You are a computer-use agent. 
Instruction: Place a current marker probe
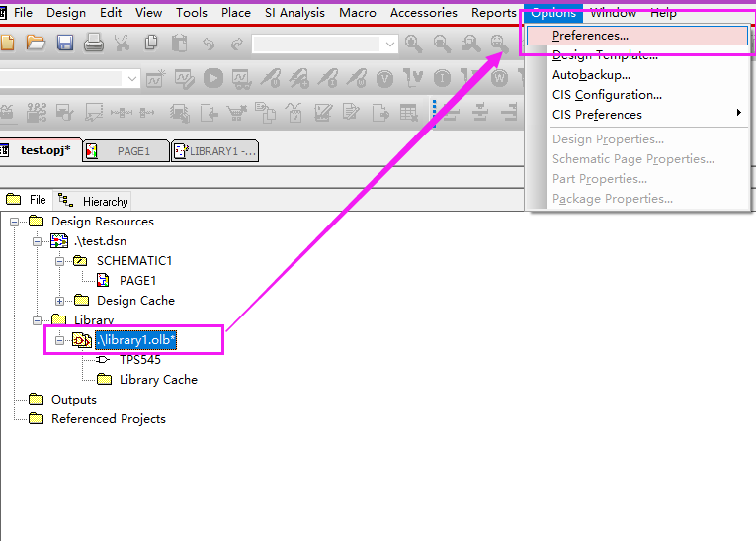click(x=328, y=78)
